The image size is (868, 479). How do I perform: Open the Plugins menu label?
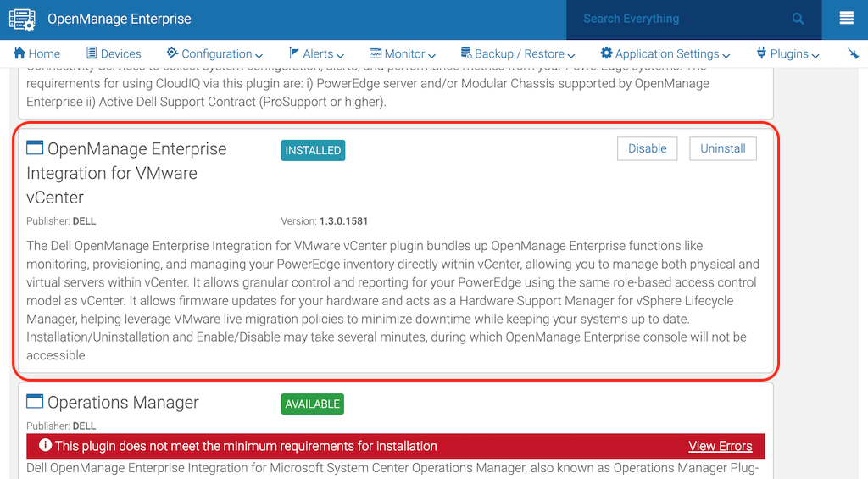coord(789,53)
